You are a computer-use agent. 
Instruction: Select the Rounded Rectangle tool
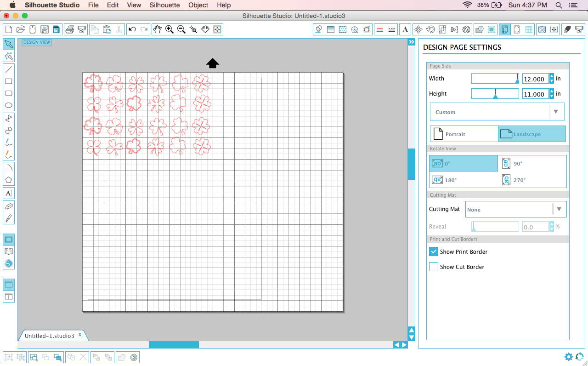coord(9,93)
